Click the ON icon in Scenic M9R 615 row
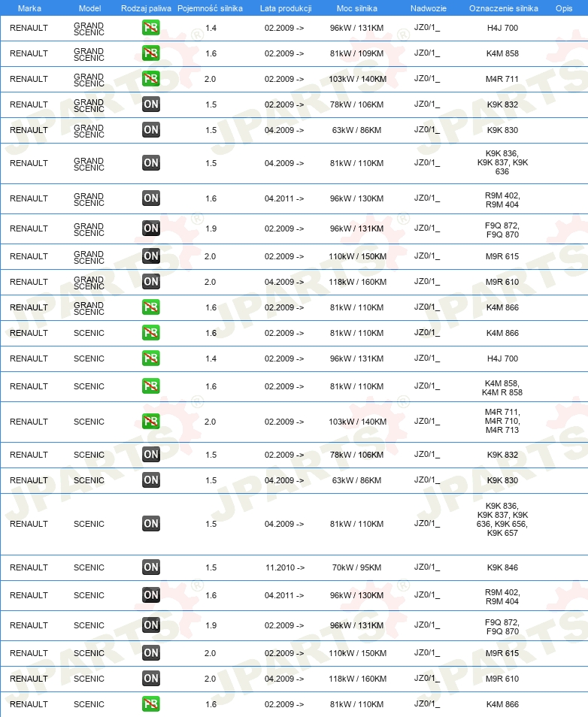This screenshot has width=588, height=717. tap(151, 653)
